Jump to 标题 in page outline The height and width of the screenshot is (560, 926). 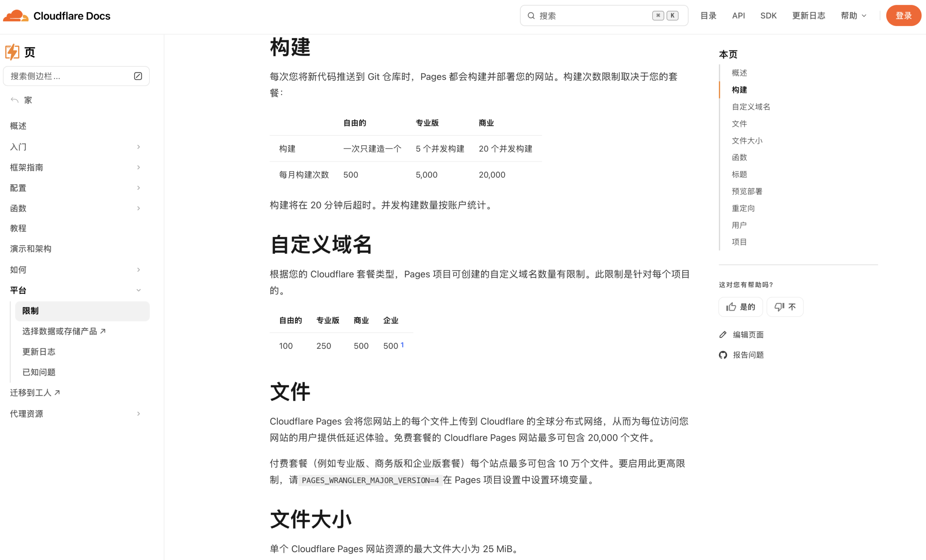pos(739,174)
